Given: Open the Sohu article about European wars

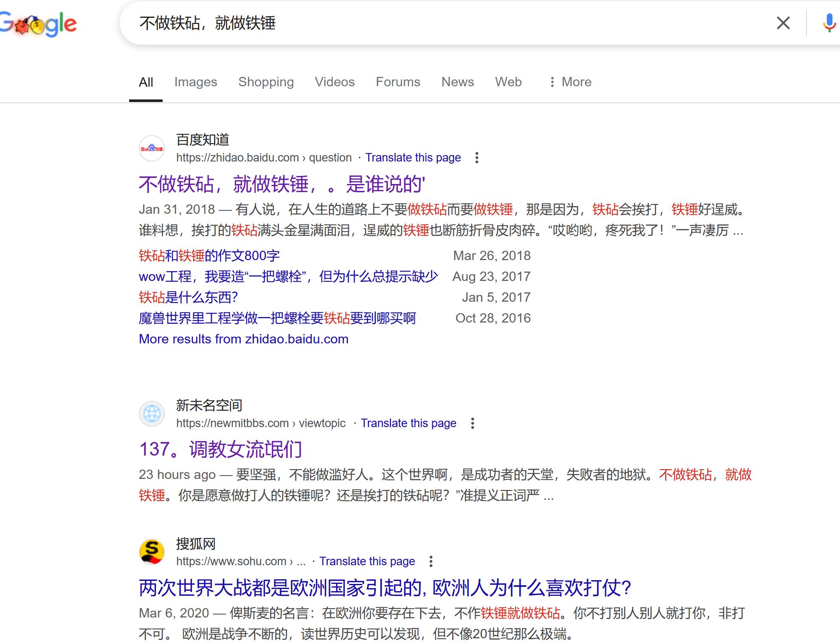Looking at the screenshot, I should 385,588.
